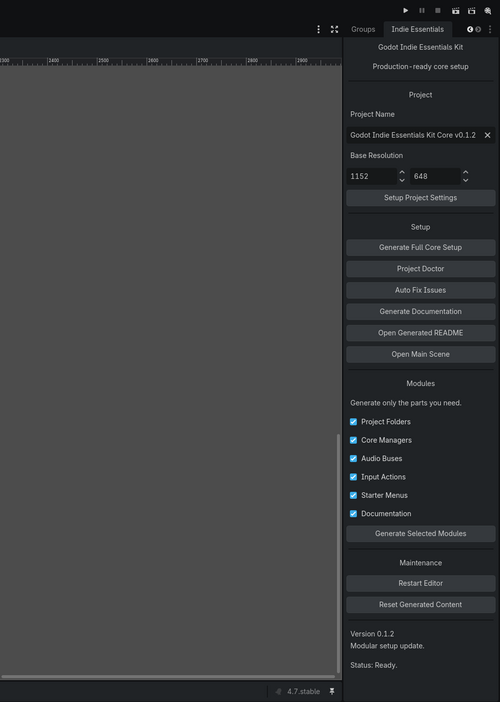Viewport: 500px width, 702px height.
Task: Click the viewport vertical scrollbar
Action: click(x=338, y=553)
